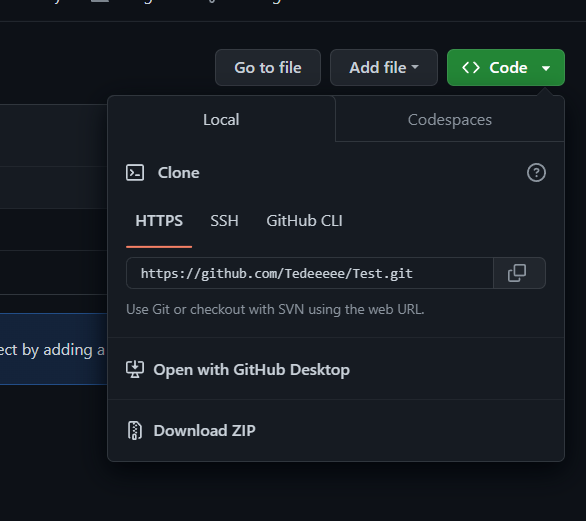Click the angle brackets icon on Code button
The height and width of the screenshot is (521, 586).
pos(471,68)
